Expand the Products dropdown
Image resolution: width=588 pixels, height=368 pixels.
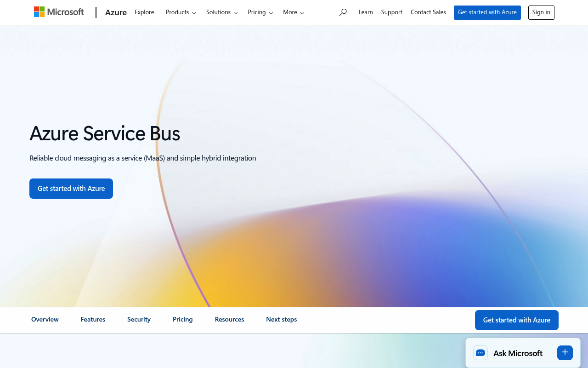click(181, 12)
